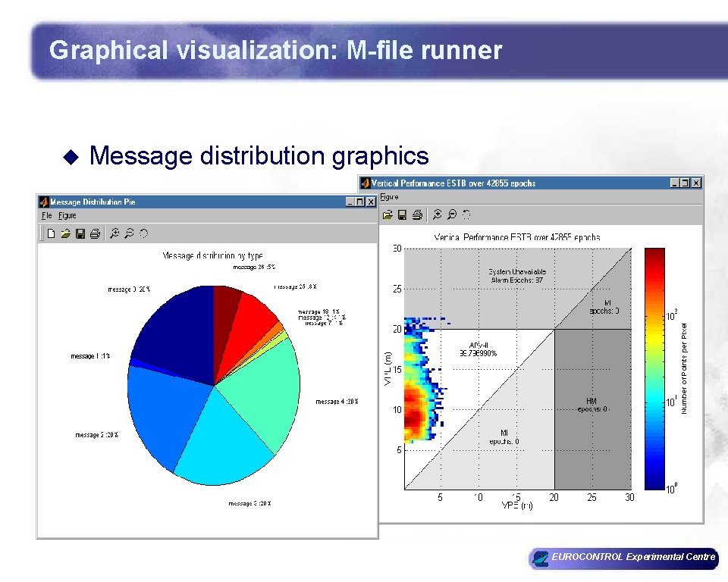Click the 'Message distribution graphics' bullet heading
This screenshot has height=582, width=728.
coord(259,155)
